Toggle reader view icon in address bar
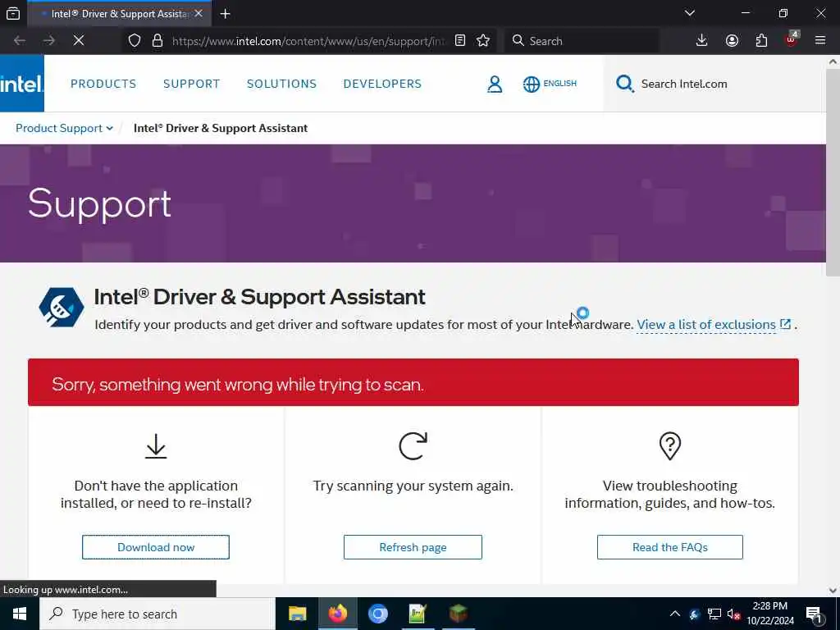840x630 pixels. [x=460, y=41]
